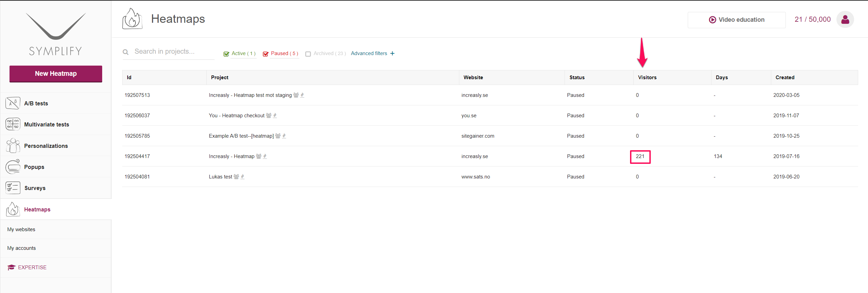The width and height of the screenshot is (868, 293).
Task: Click audience icon in project 192504417 row
Action: [259, 156]
